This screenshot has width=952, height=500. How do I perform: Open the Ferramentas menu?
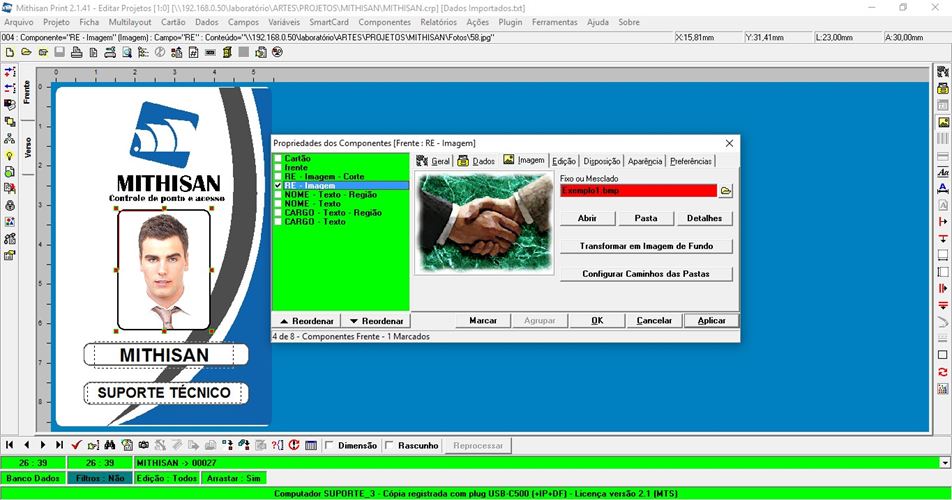coord(554,22)
